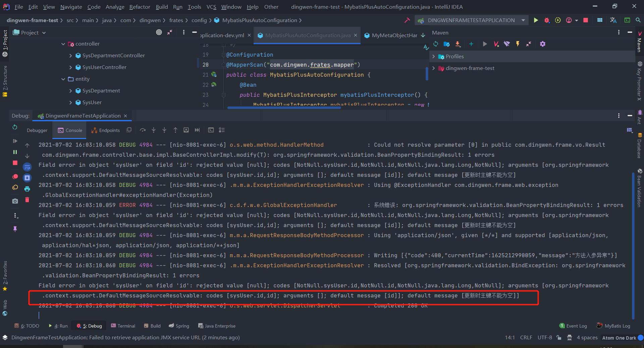
Task: Open run configuration dropdown DINGWENFRAMETESTAPPLICATION
Action: click(471, 20)
